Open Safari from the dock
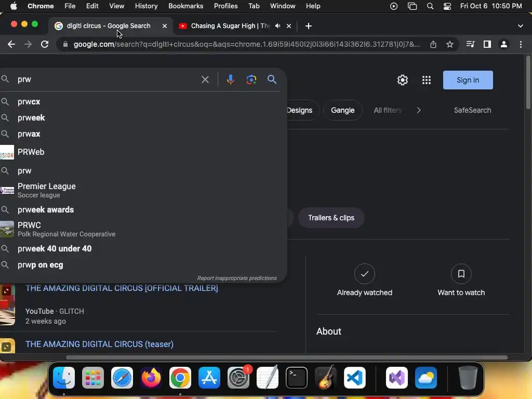This screenshot has height=399, width=532. pyautogui.click(x=122, y=378)
